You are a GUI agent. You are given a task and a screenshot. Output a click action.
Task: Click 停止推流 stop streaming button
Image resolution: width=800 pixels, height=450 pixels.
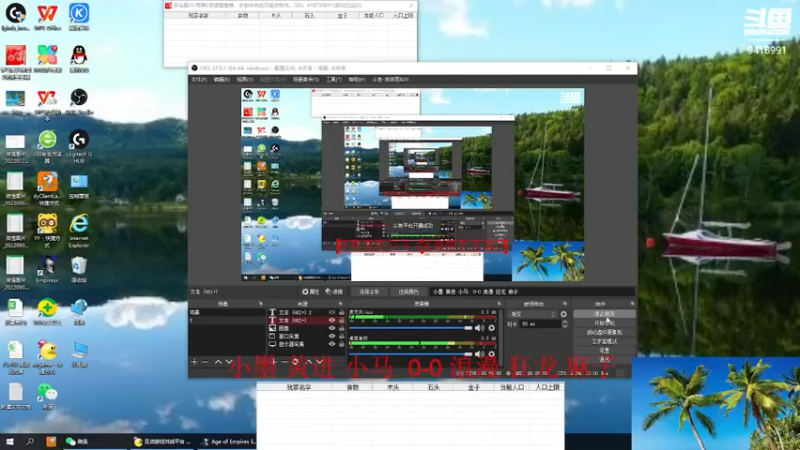604,314
